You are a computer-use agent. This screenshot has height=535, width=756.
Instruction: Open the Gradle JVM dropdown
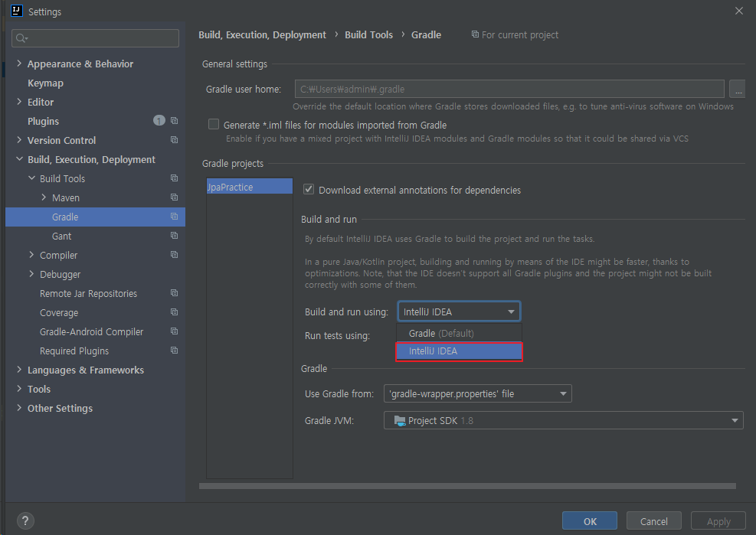[x=563, y=420]
